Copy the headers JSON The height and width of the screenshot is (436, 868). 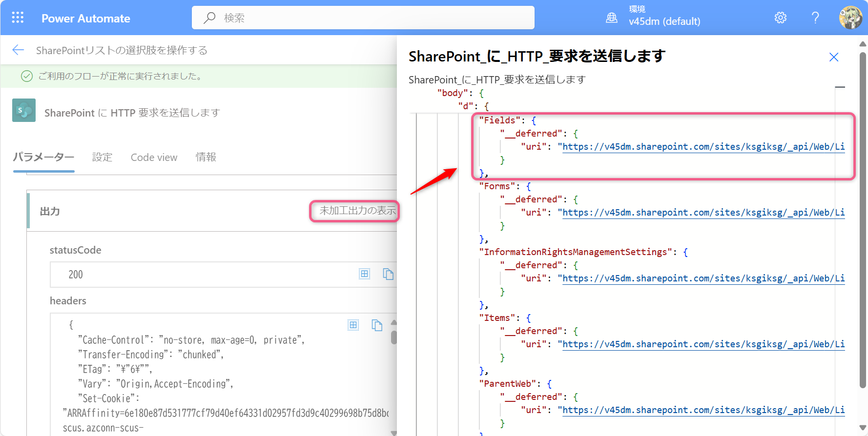tap(377, 325)
